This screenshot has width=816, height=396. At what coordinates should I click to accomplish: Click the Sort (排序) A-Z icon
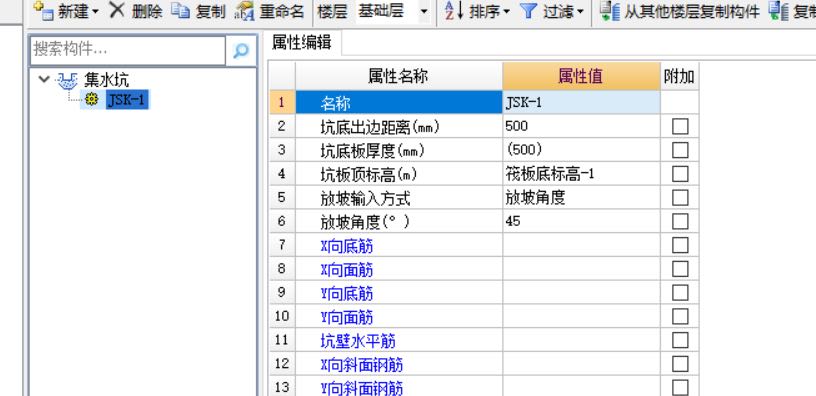(x=454, y=10)
